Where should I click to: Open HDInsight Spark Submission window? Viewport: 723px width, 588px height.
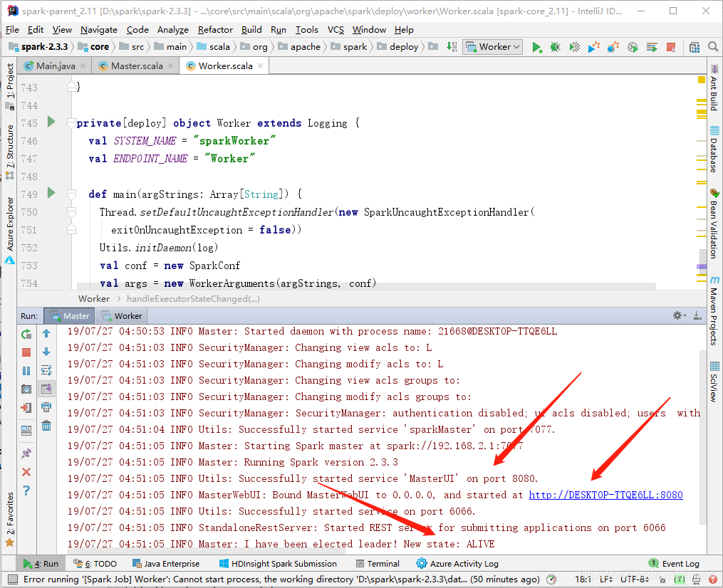(278, 564)
